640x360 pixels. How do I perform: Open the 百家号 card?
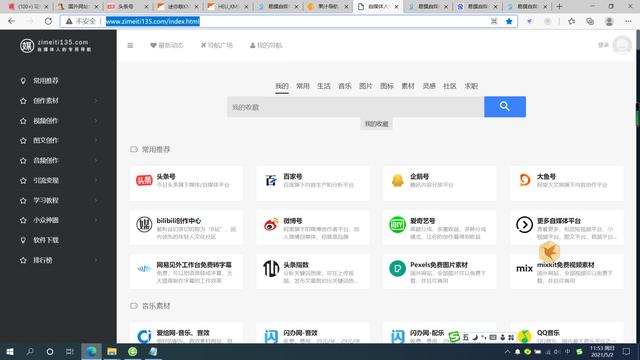pyautogui.click(x=313, y=183)
